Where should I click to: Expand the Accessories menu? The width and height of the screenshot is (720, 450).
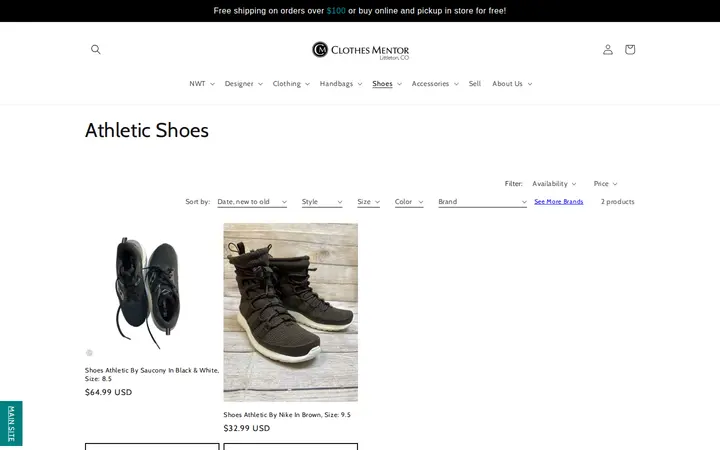pos(435,84)
